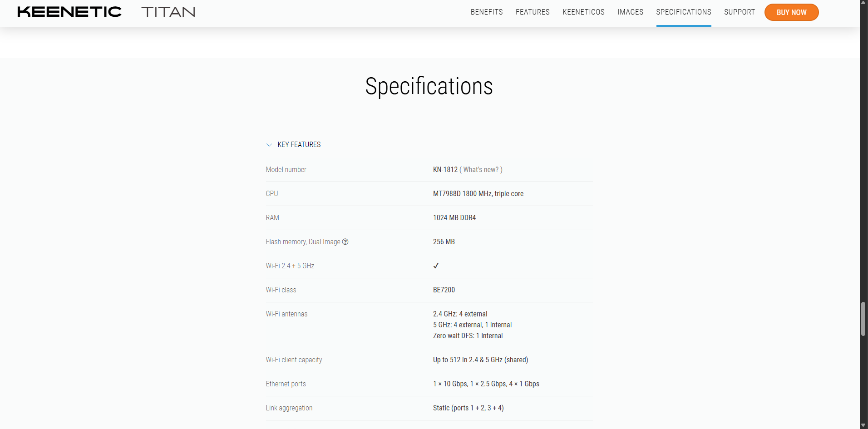868x429 pixels.
Task: Select the active Specifications nav tab
Action: pos(683,12)
